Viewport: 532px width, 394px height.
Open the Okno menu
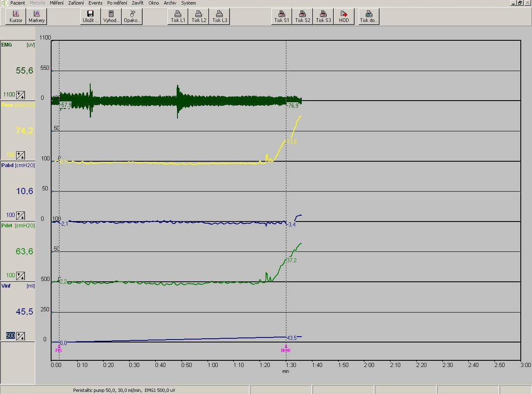(153, 3)
